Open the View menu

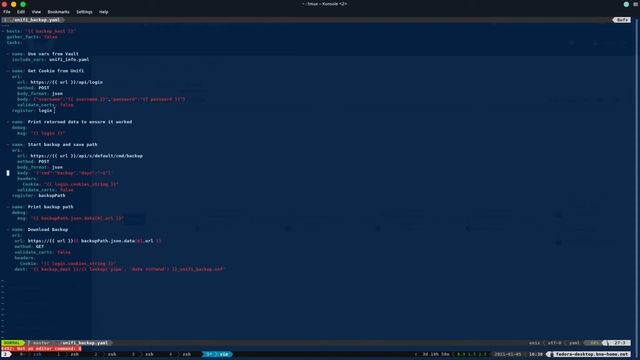[x=36, y=12]
